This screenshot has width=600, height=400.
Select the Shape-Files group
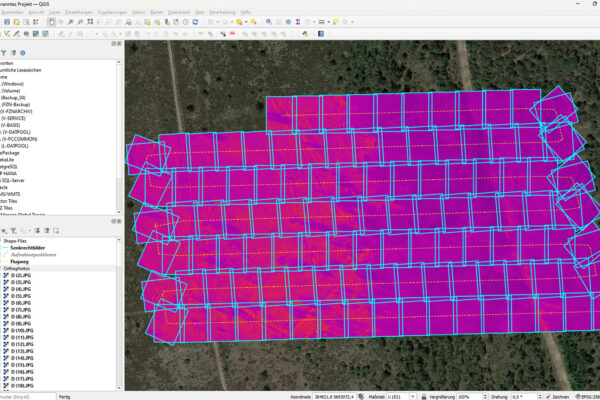[x=15, y=241]
